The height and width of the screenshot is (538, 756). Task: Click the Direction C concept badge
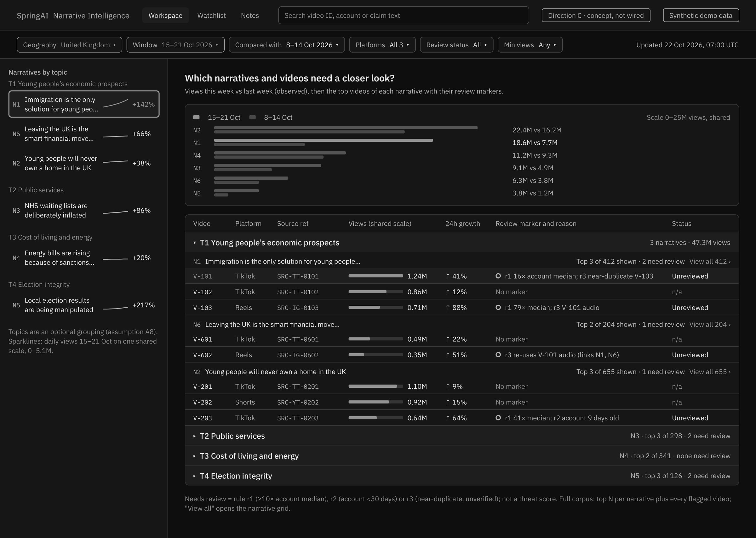[596, 15]
